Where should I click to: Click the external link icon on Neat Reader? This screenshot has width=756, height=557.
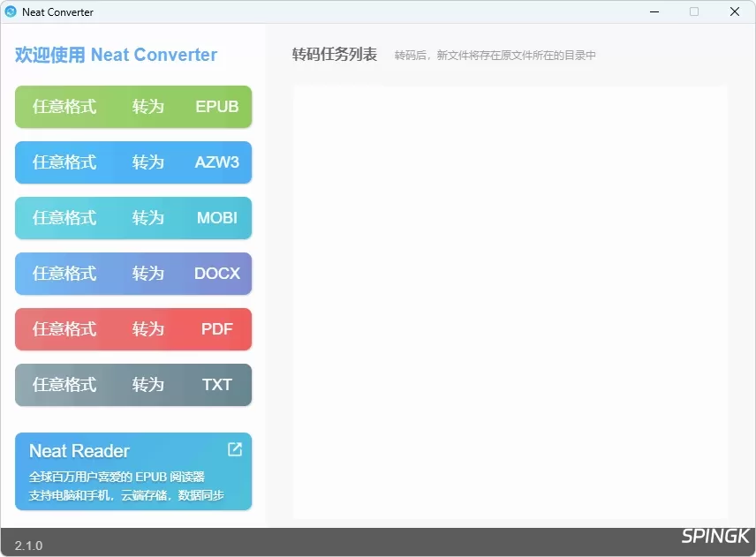pos(235,449)
